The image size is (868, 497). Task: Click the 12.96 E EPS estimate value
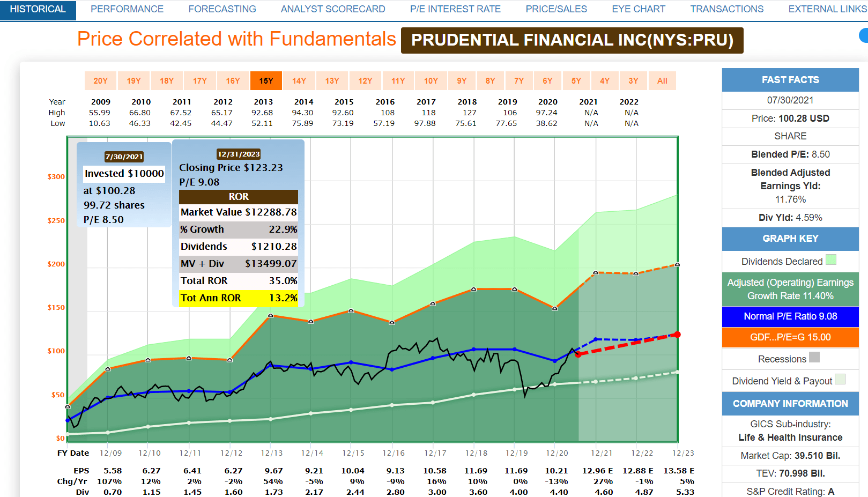point(597,471)
